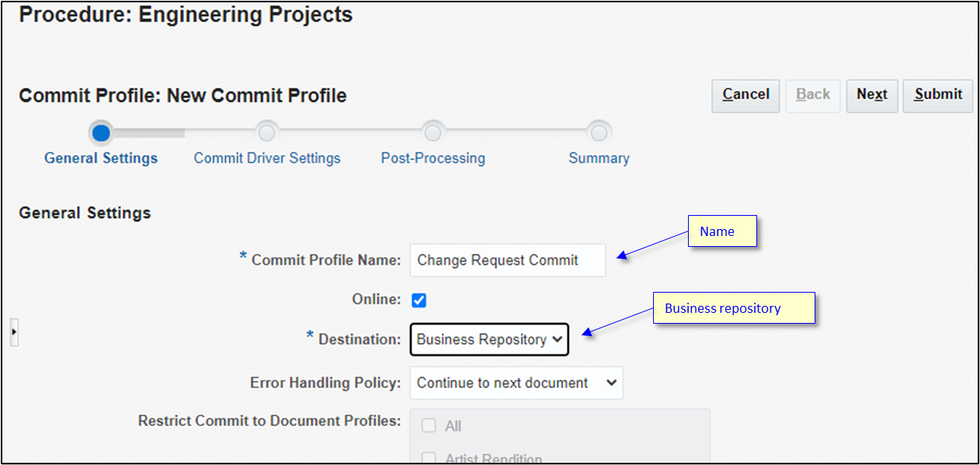Click the Commit Profile Name input field
The width and height of the screenshot is (980, 465).
(507, 260)
